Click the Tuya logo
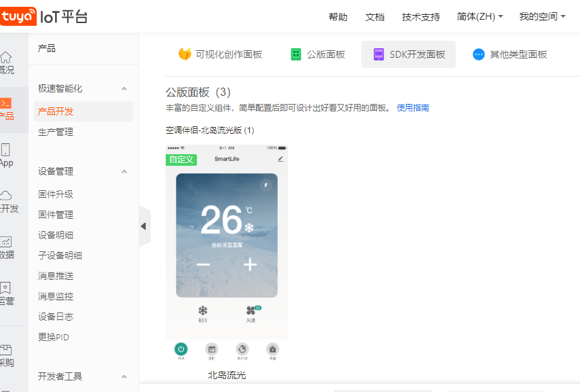The image size is (580, 392). click(18, 17)
